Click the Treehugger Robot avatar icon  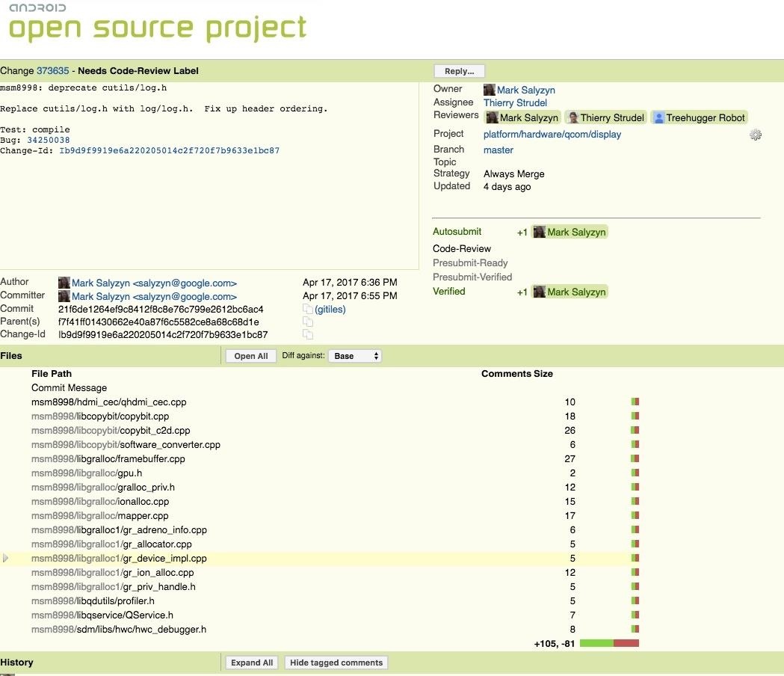coord(658,117)
